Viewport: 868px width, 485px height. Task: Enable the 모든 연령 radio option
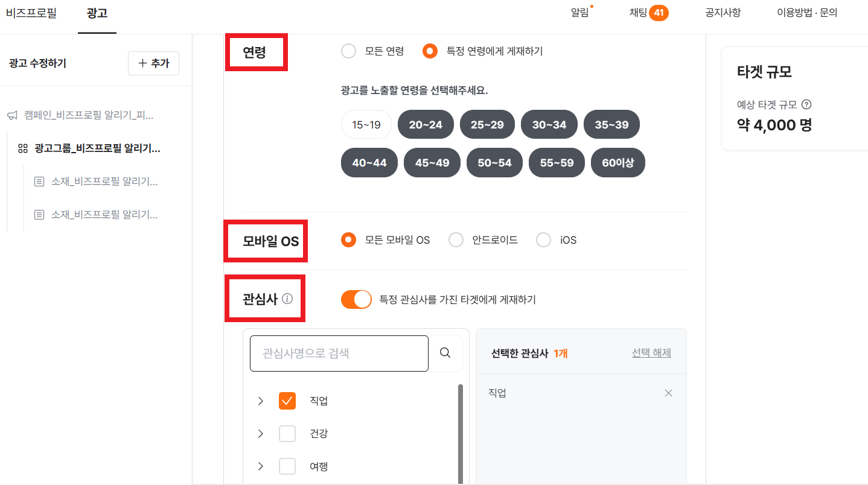(349, 51)
